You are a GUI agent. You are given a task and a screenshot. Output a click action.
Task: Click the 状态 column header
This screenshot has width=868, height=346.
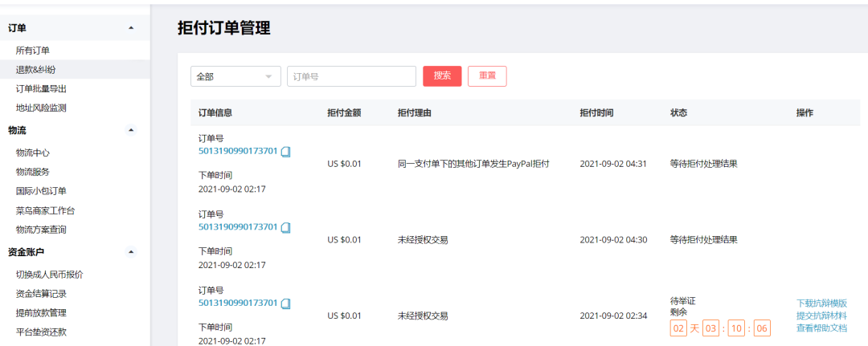(x=678, y=112)
